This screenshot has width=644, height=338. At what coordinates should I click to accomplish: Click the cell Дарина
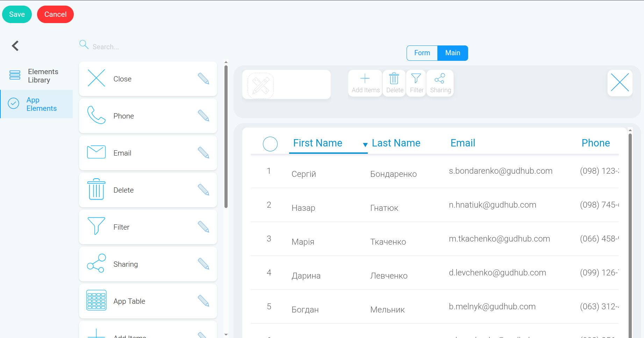click(x=306, y=276)
